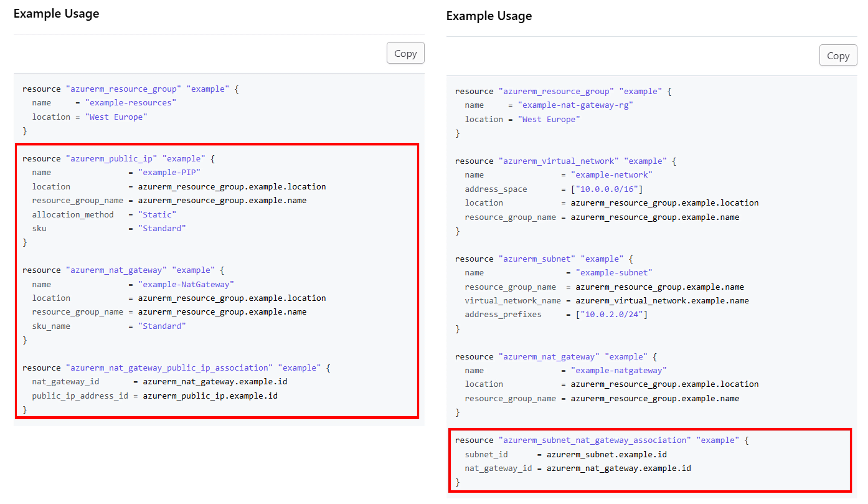
Task: Click "Standard" on the sku row
Action: (162, 229)
